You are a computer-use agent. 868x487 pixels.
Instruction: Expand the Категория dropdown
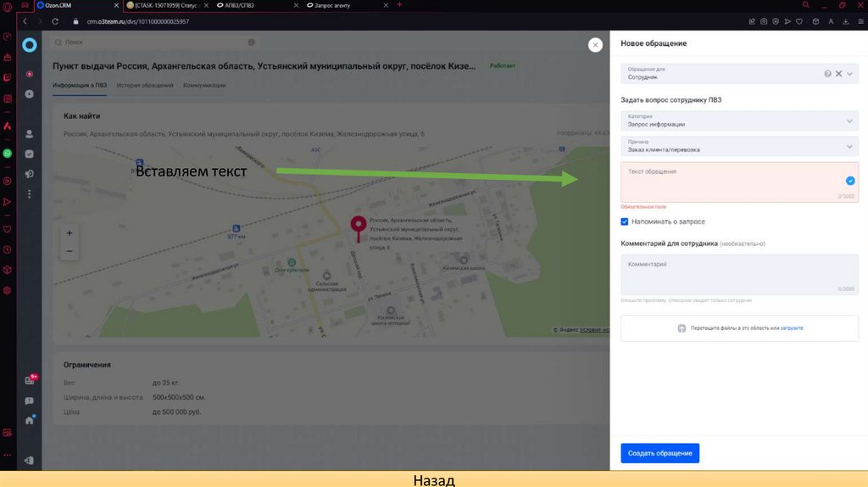coord(739,120)
